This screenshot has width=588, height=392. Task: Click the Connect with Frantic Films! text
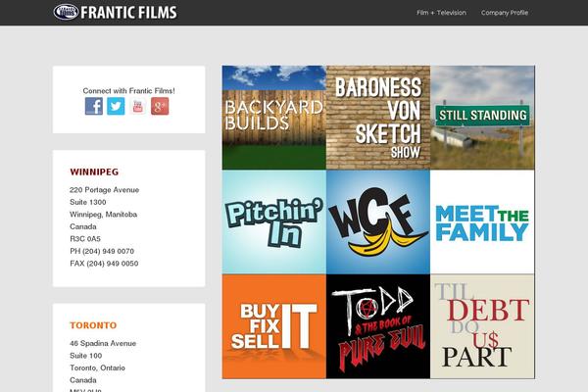(x=129, y=91)
